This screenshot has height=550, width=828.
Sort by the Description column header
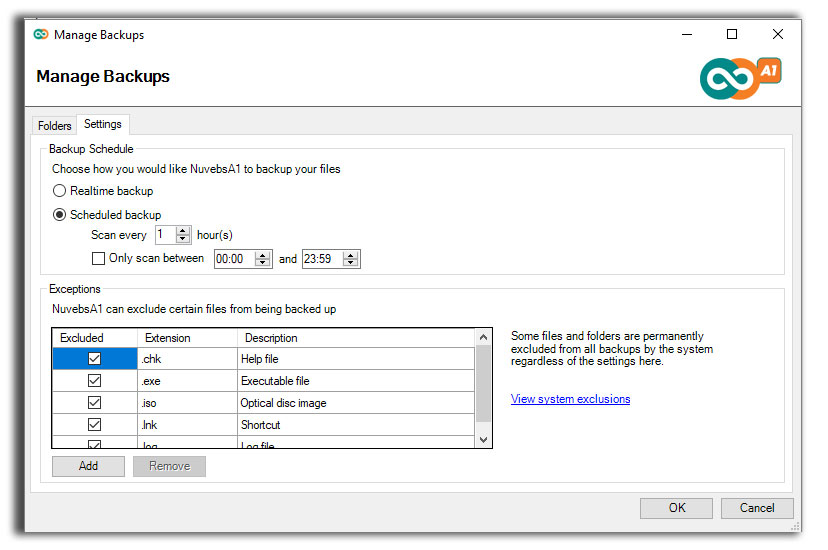[356, 338]
